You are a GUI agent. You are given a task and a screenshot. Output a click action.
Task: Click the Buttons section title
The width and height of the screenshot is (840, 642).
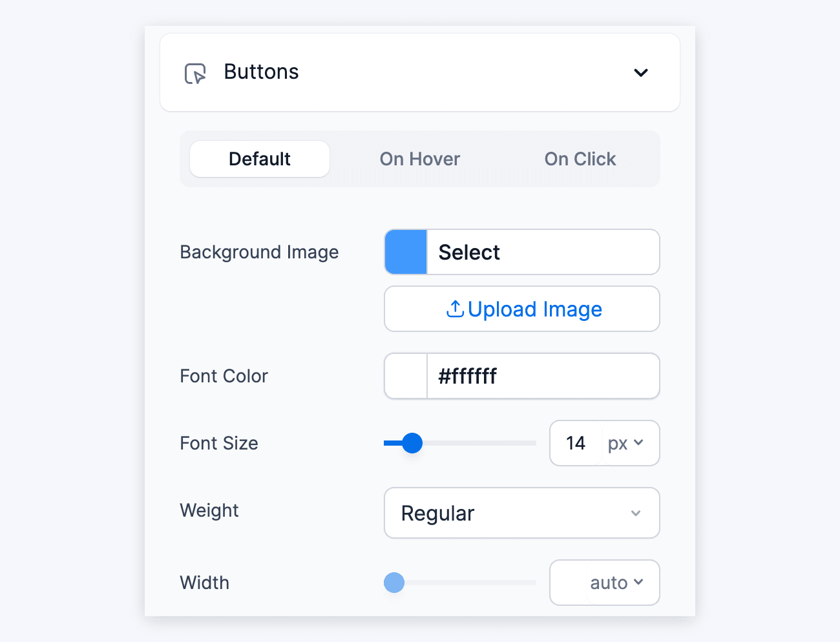(x=261, y=72)
